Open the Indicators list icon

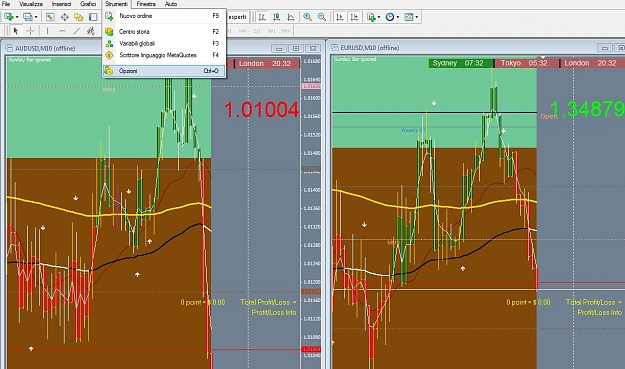(371, 17)
